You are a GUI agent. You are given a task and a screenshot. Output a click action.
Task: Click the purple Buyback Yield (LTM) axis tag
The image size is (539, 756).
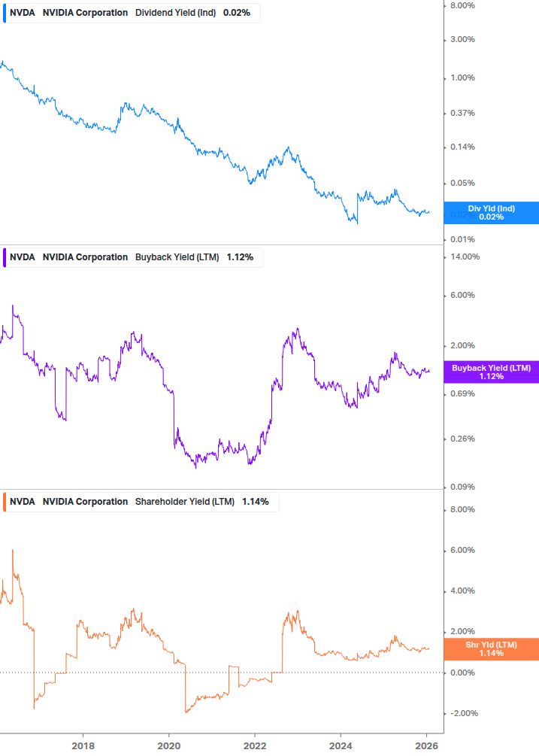[x=491, y=372]
